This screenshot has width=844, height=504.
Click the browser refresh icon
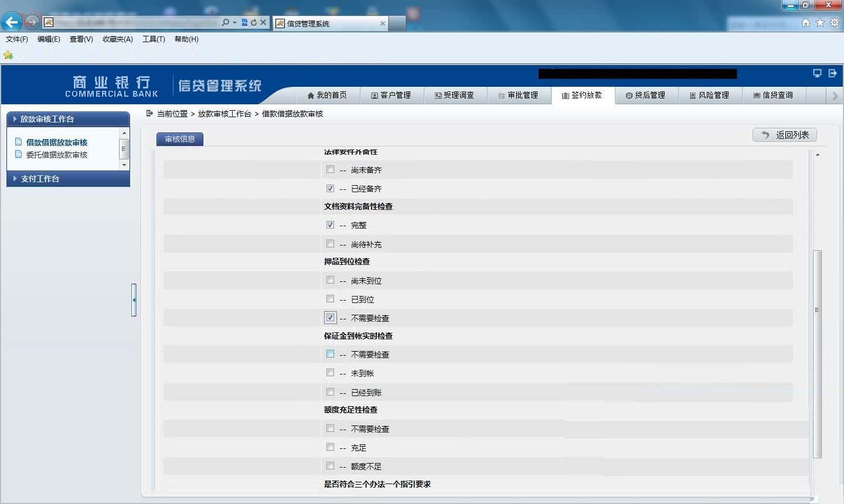254,22
